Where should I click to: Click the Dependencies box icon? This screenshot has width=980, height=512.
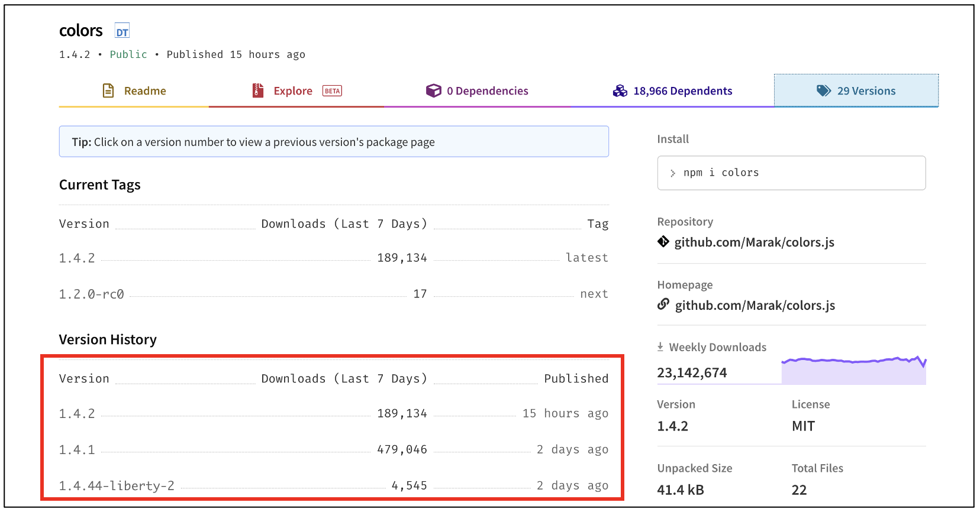tap(434, 90)
